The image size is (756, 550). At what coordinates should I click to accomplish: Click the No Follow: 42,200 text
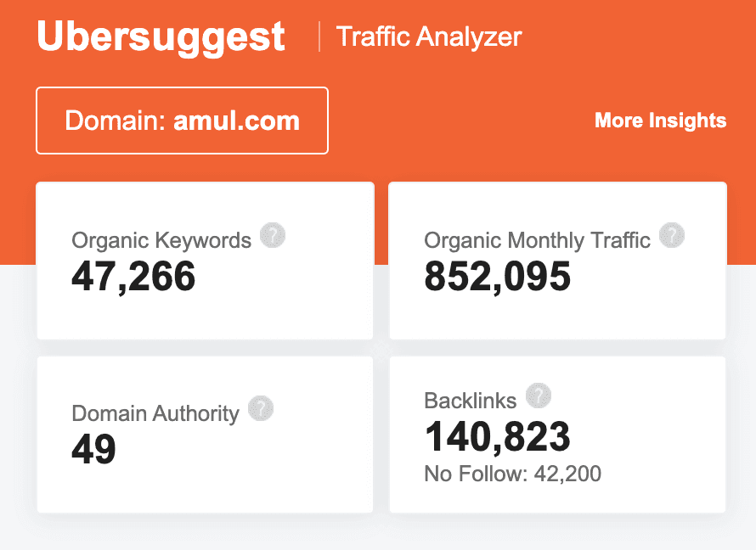click(512, 474)
